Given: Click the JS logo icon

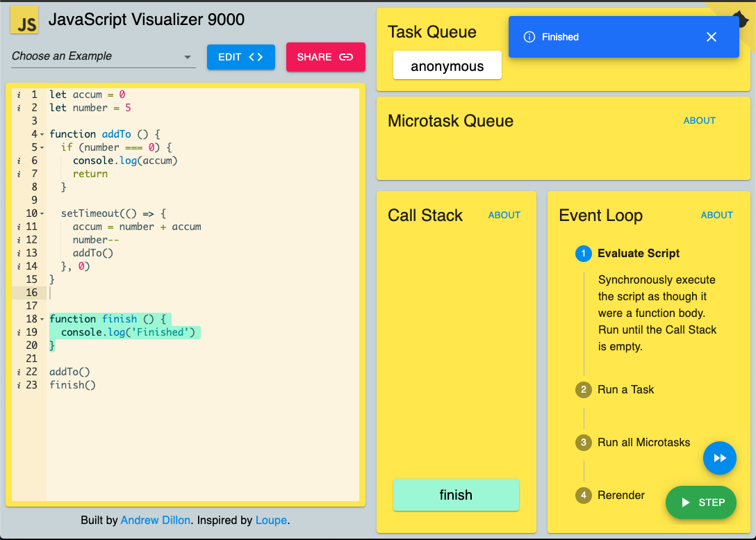Looking at the screenshot, I should pos(24,20).
